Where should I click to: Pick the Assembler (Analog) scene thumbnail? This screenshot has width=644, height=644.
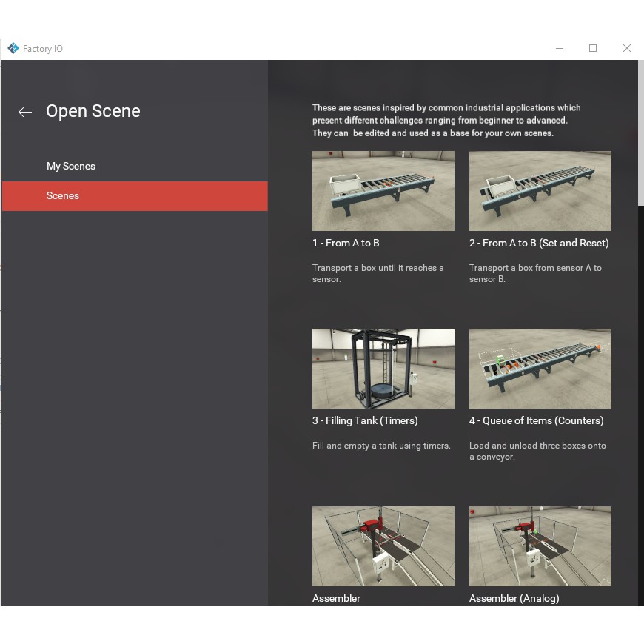pyautogui.click(x=540, y=546)
